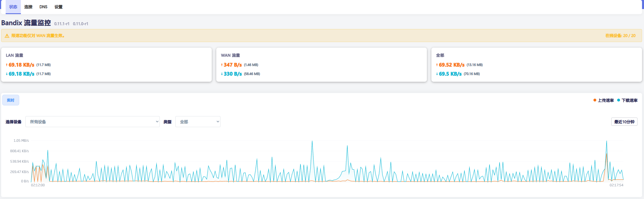Toggle 上传速率 series in chart legend
This screenshot has height=199, width=644.
tap(606, 100)
